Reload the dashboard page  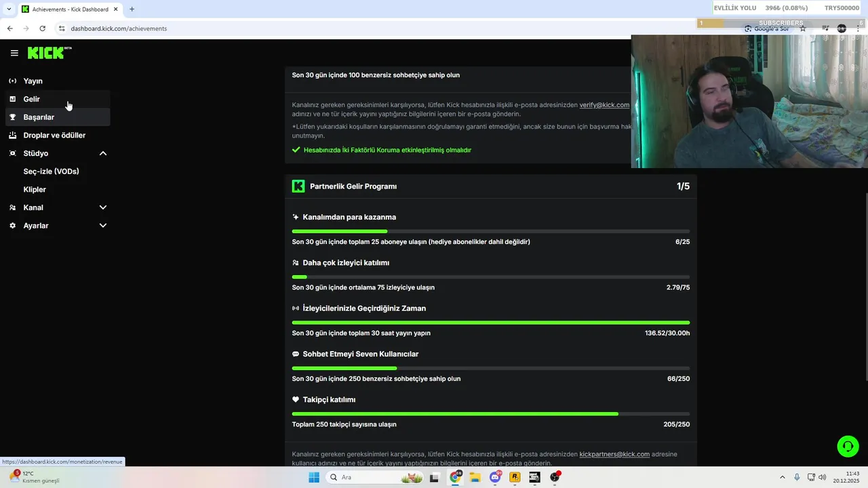click(x=42, y=28)
